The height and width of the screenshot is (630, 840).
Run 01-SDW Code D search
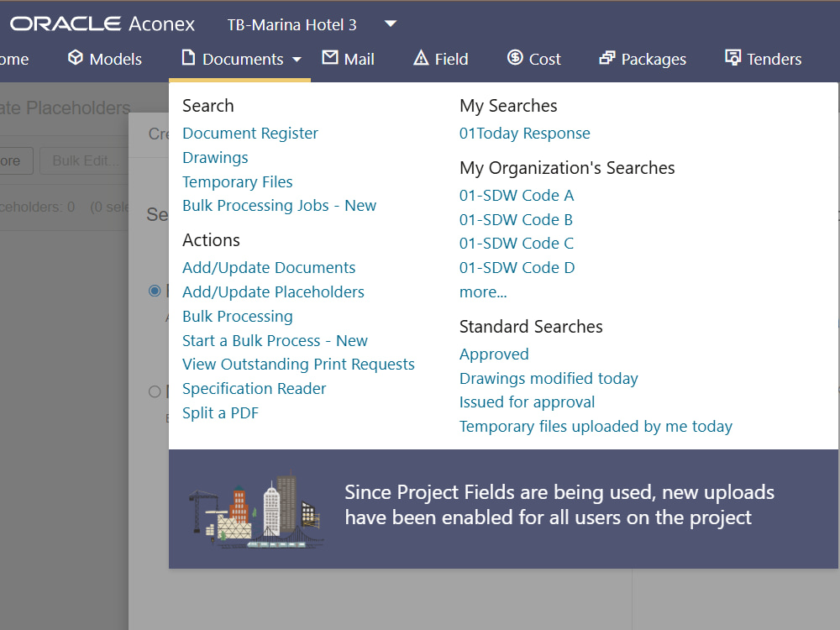[517, 267]
